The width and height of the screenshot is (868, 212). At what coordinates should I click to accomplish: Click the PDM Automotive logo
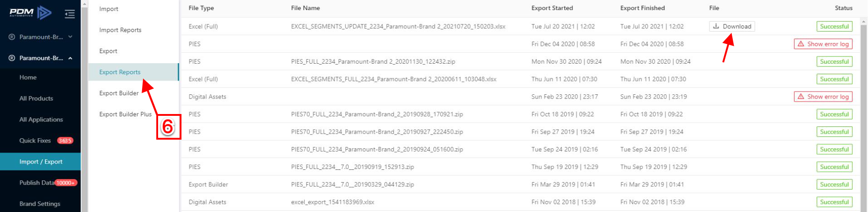(30, 13)
